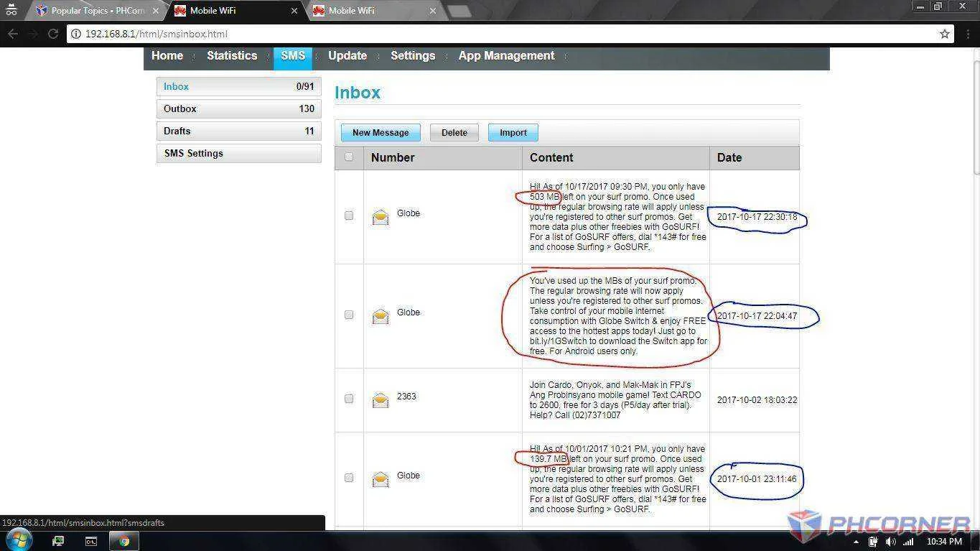Check the Globe message dated 2017-10-17 22:04:47

pos(349,315)
